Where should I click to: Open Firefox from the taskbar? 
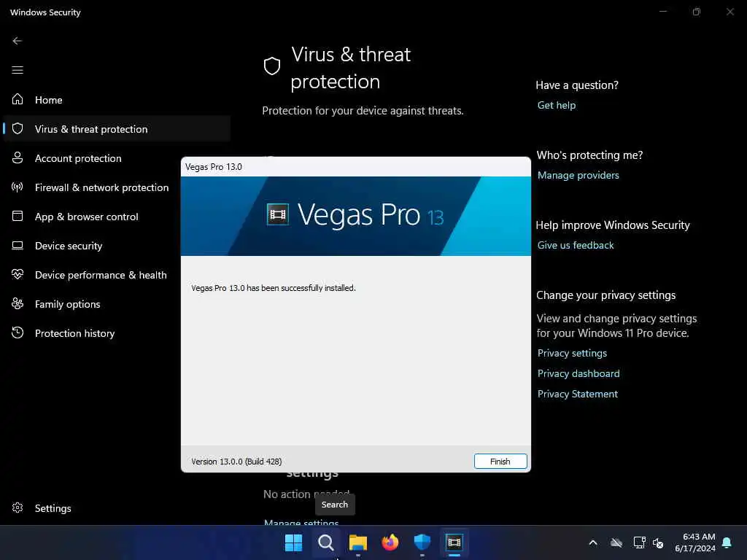click(x=390, y=542)
